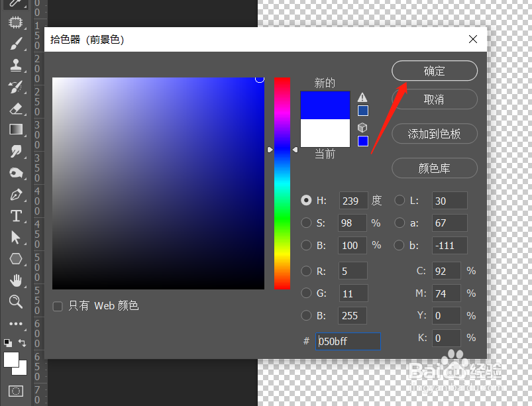Close the color picker dialog
This screenshot has width=532, height=406.
coord(473,39)
